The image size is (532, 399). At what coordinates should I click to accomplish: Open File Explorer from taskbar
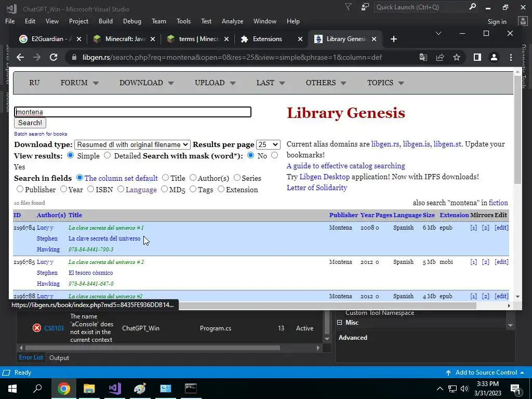pos(89,389)
